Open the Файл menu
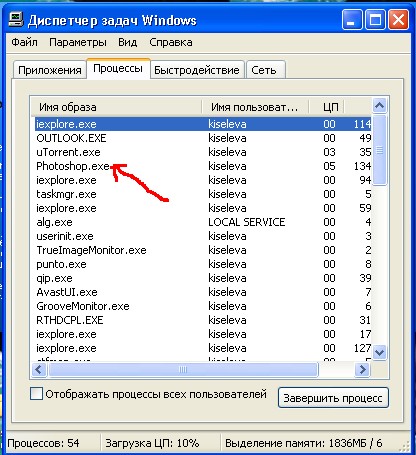The width and height of the screenshot is (416, 455). [x=24, y=42]
